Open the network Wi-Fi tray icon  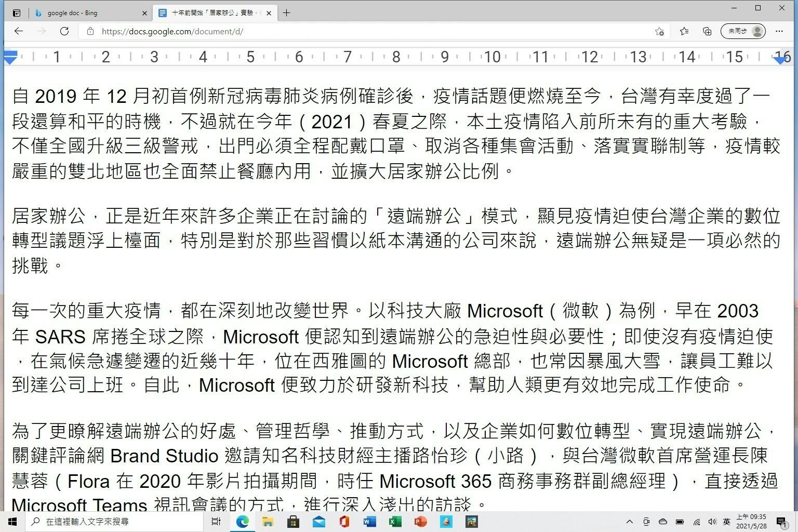tap(697, 522)
